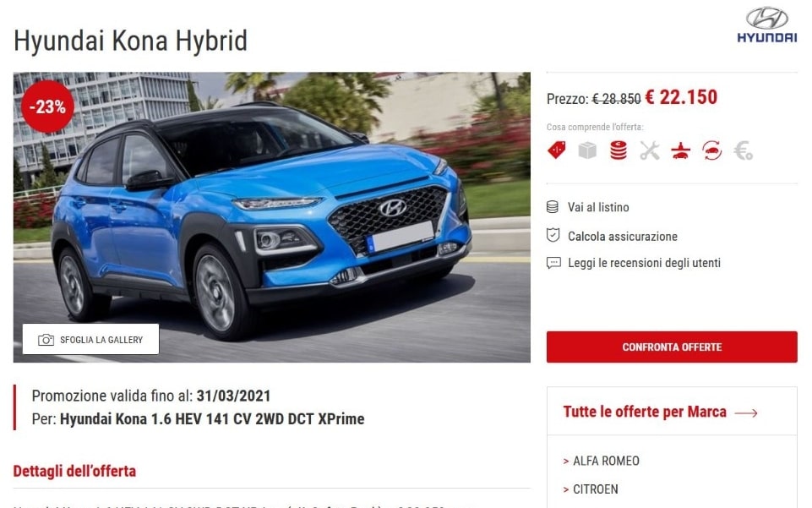Open the Sfoglia la Gallery button

tap(90, 339)
